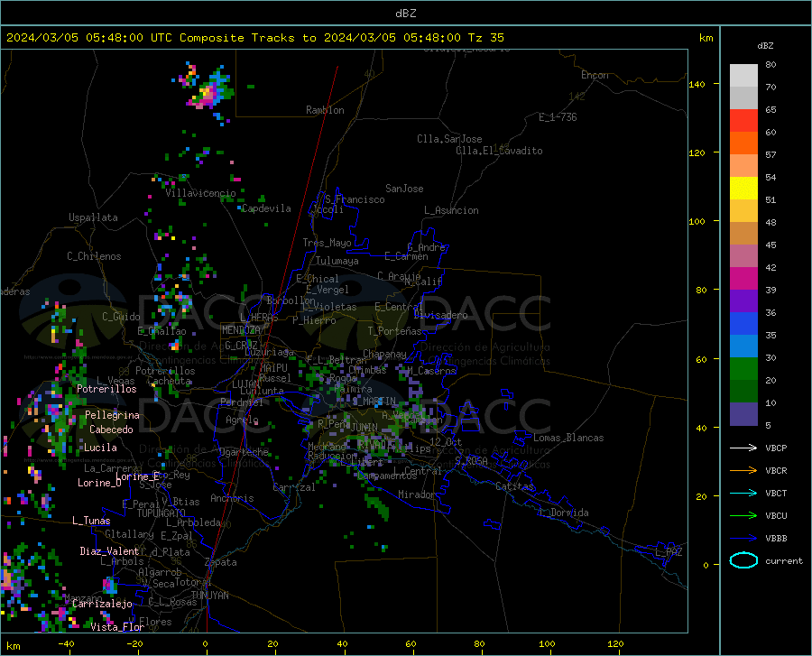Select the purple swatch in dBZ scale
The image size is (812, 656).
coord(743,301)
